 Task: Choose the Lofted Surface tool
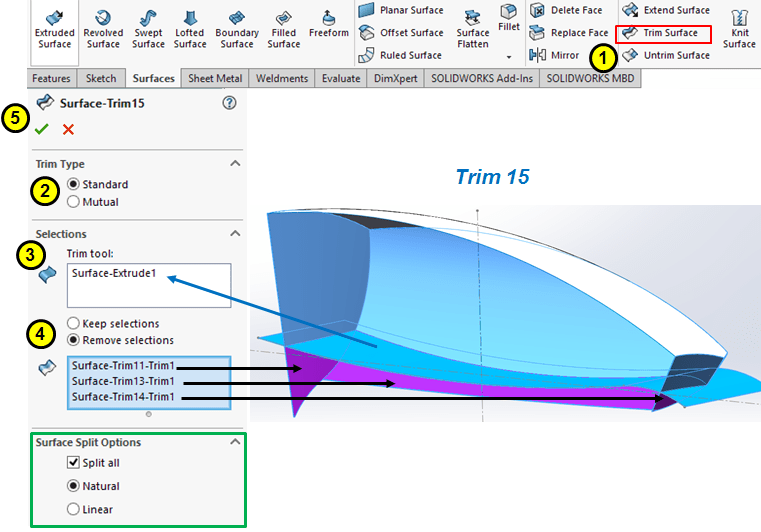coord(190,28)
